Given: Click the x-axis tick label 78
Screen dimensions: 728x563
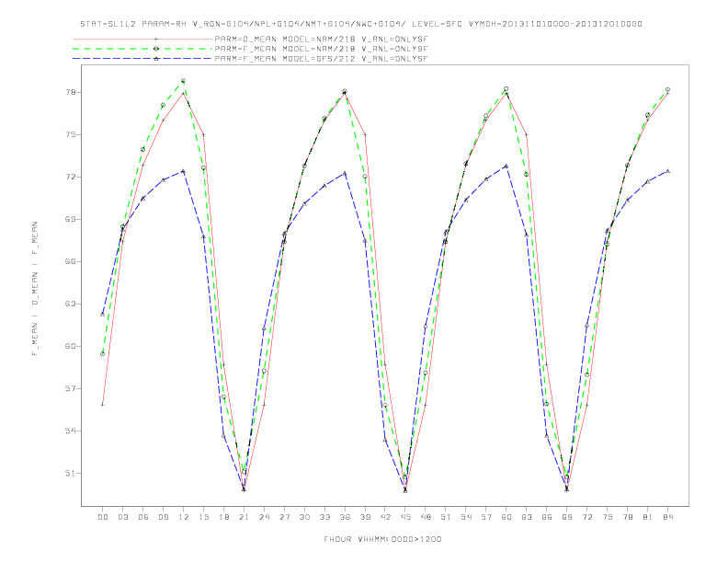Looking at the screenshot, I should point(628,517).
